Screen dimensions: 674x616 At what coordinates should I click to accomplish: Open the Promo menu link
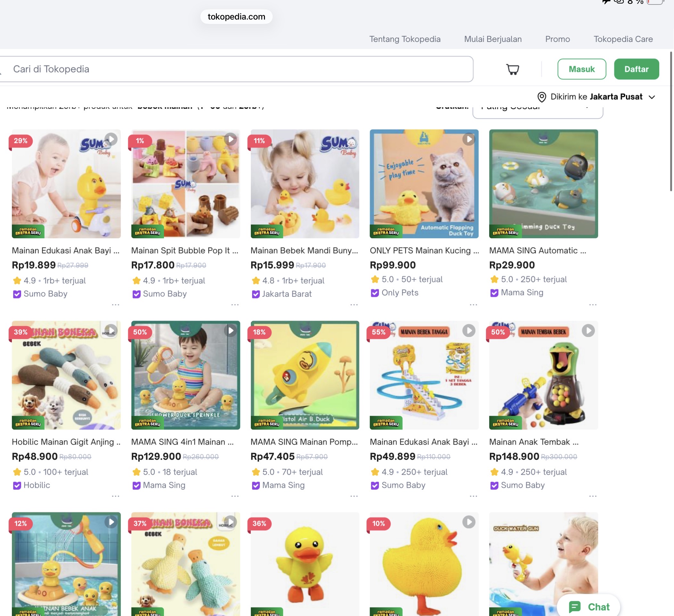click(557, 39)
